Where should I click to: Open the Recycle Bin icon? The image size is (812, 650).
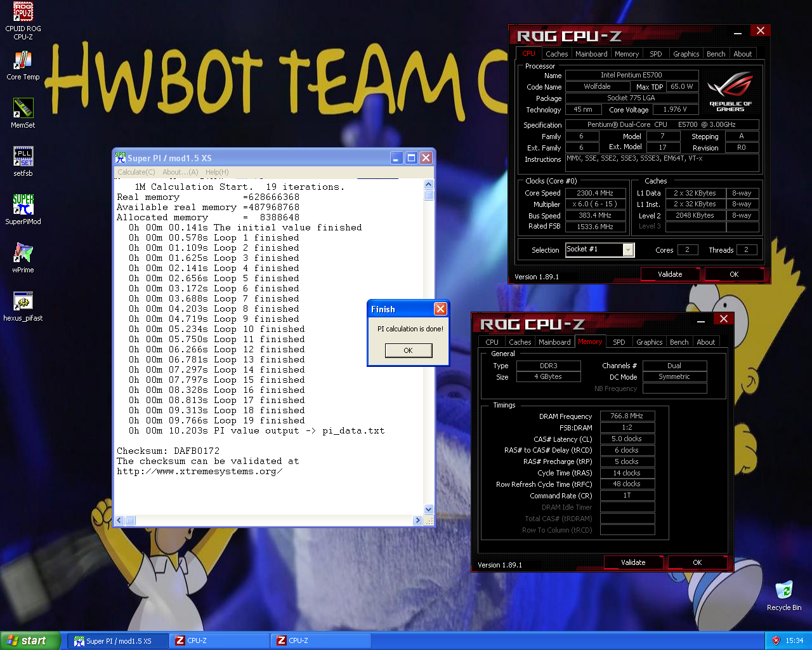784,595
